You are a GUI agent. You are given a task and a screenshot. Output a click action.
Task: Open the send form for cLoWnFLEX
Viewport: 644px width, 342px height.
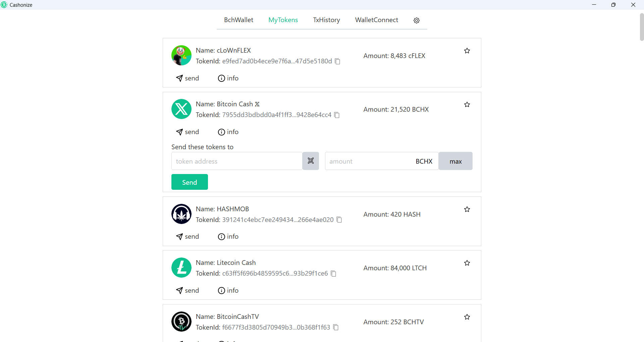(x=187, y=78)
